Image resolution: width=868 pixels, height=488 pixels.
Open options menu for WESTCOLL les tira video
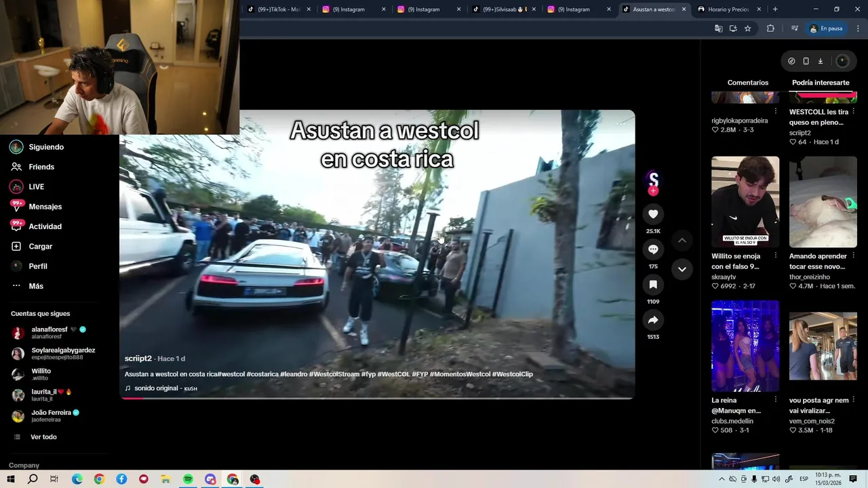point(853,111)
